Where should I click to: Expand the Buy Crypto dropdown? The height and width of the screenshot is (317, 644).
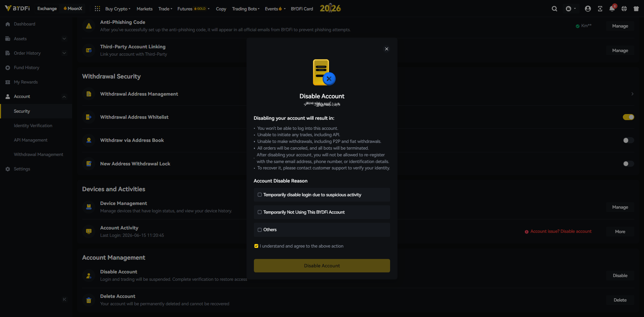tap(118, 9)
